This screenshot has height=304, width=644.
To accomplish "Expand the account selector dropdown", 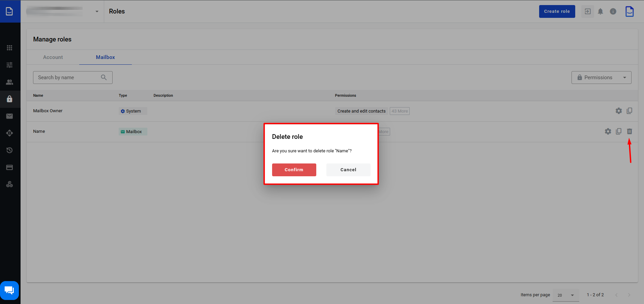I will coord(97,11).
